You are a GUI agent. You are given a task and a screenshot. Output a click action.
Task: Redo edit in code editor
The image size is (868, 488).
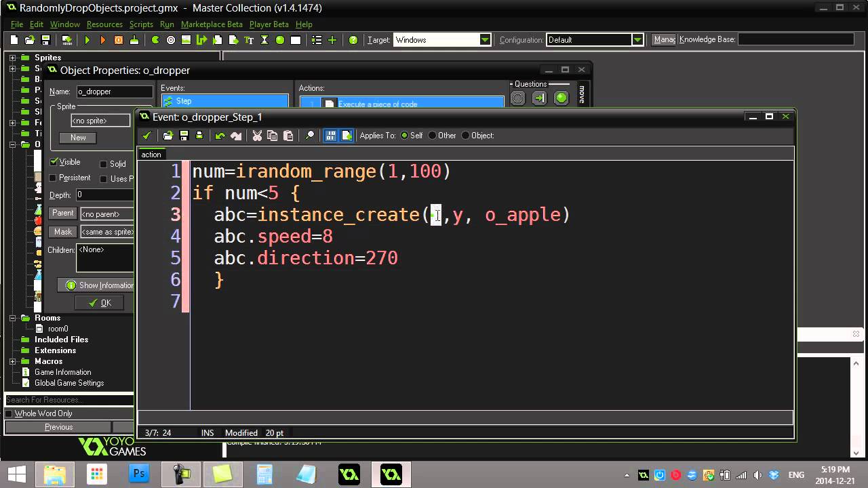[236, 136]
